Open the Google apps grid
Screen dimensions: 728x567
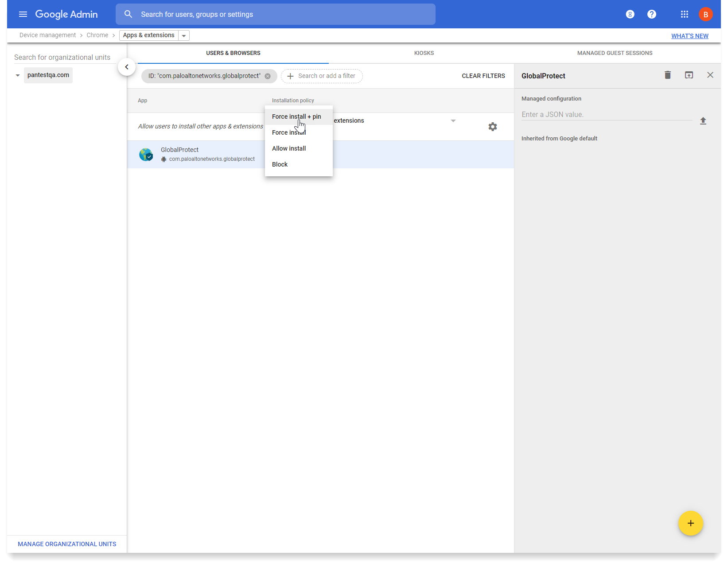[684, 14]
